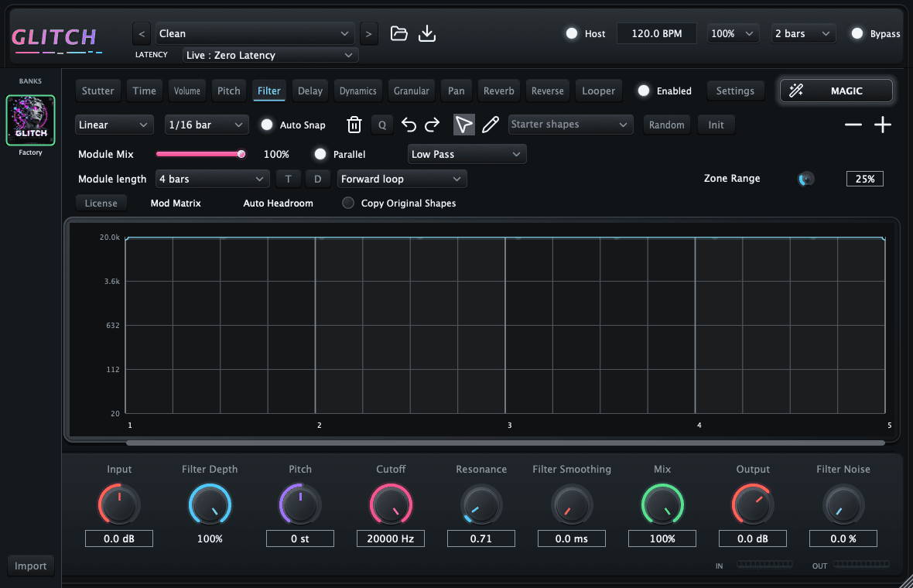This screenshot has width=913, height=588.
Task: Toggle Parallel mode
Action: (320, 154)
